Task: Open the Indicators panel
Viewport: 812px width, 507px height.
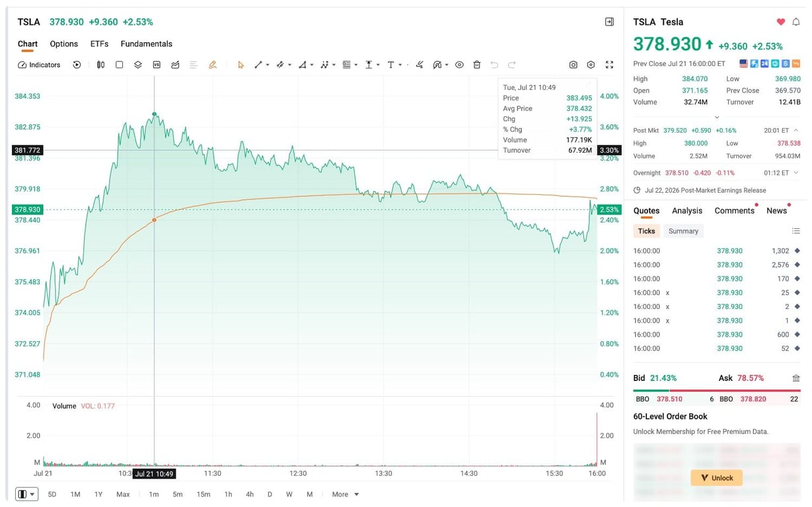Action: 39,65
